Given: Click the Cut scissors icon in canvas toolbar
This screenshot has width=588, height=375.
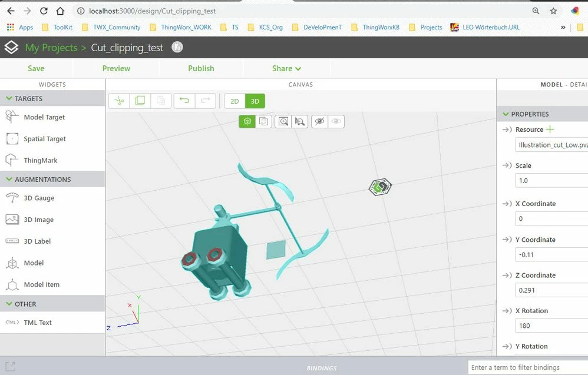Looking at the screenshot, I should (x=119, y=101).
